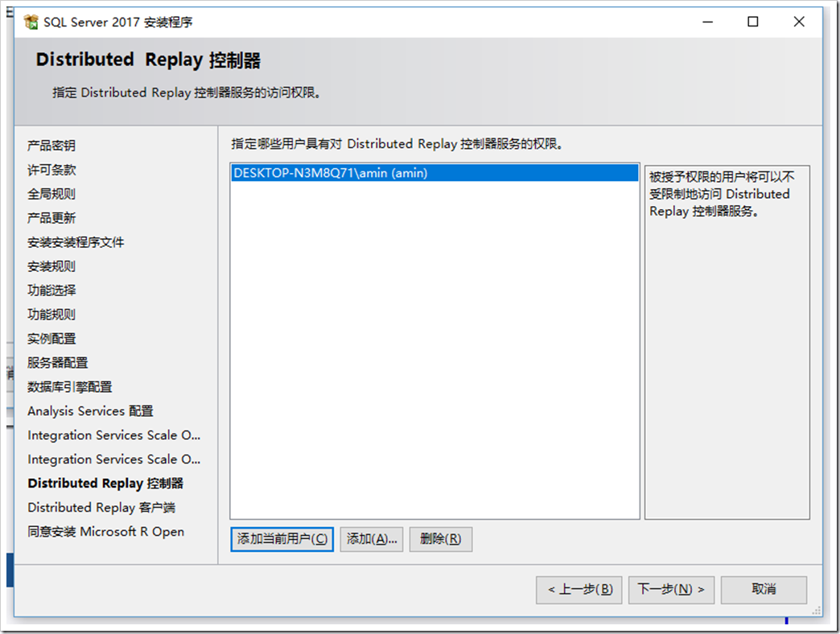Image resolution: width=840 pixels, height=634 pixels.
Task: Select the 功能规则 step
Action: pyautogui.click(x=51, y=315)
